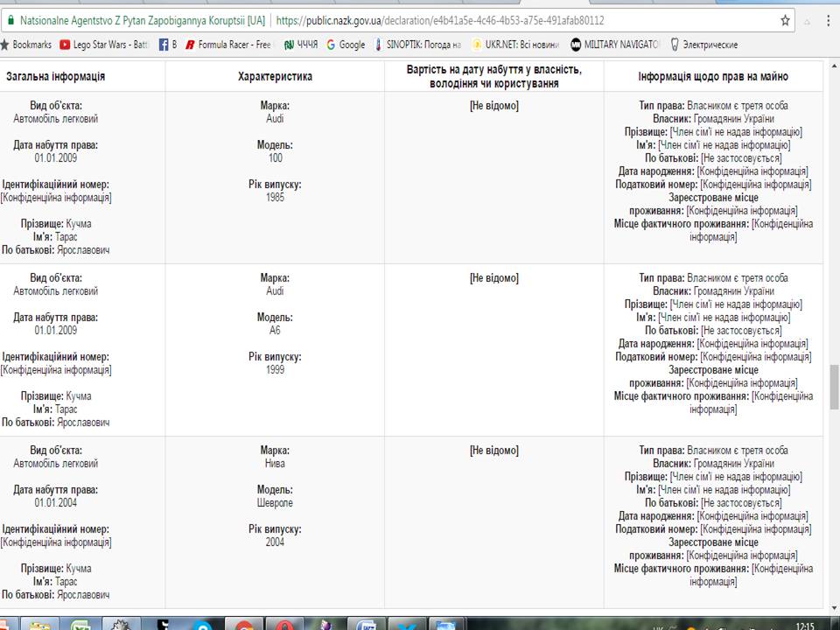Click the scrollbar down arrow
This screenshot has height=630, width=840.
point(833,609)
